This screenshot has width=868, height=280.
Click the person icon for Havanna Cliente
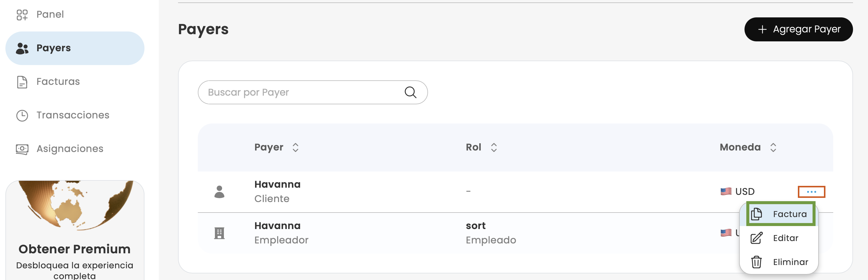219,192
